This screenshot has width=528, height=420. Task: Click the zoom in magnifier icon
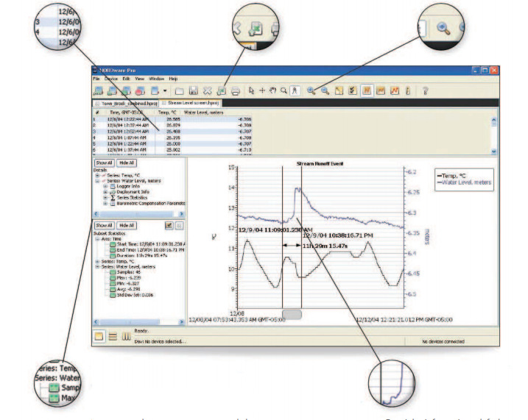[x=311, y=90]
